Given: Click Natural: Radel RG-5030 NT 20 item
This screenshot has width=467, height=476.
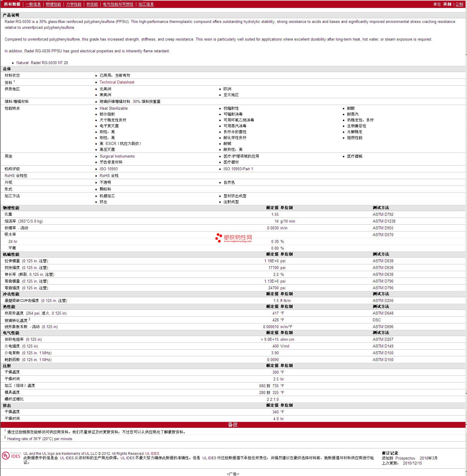Looking at the screenshot, I should (42, 63).
